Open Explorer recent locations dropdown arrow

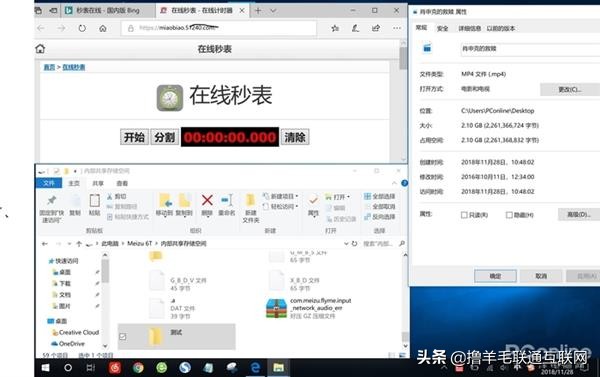69,243
